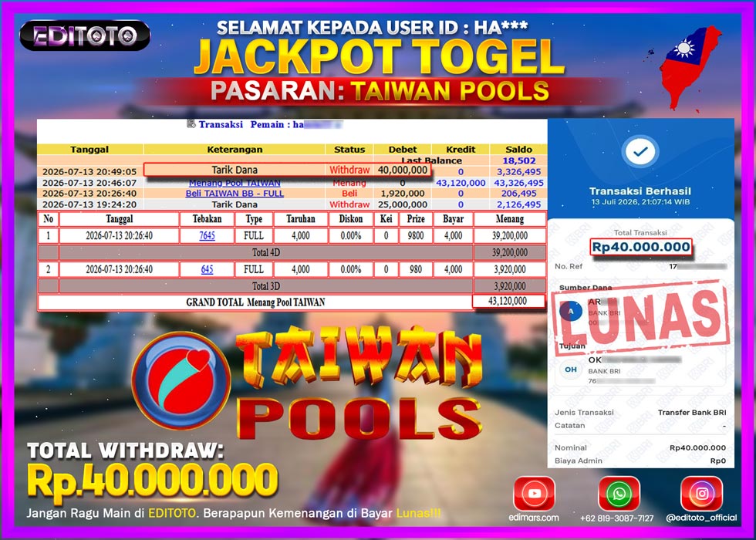The image size is (756, 540).
Task: Click the EDITOTO logo
Action: coord(85,35)
